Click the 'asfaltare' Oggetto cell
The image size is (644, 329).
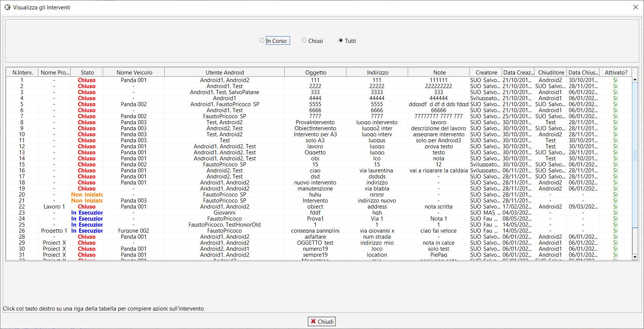(x=315, y=237)
